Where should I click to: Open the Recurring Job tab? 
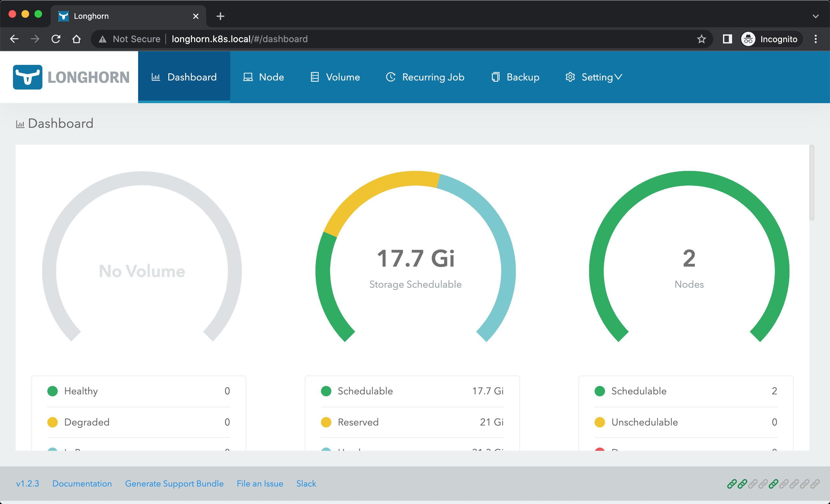425,77
